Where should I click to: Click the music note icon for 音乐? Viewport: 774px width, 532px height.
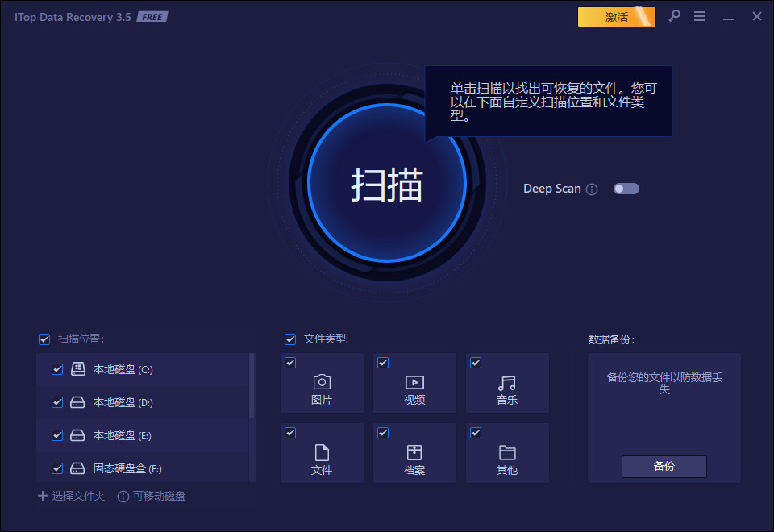click(x=507, y=383)
